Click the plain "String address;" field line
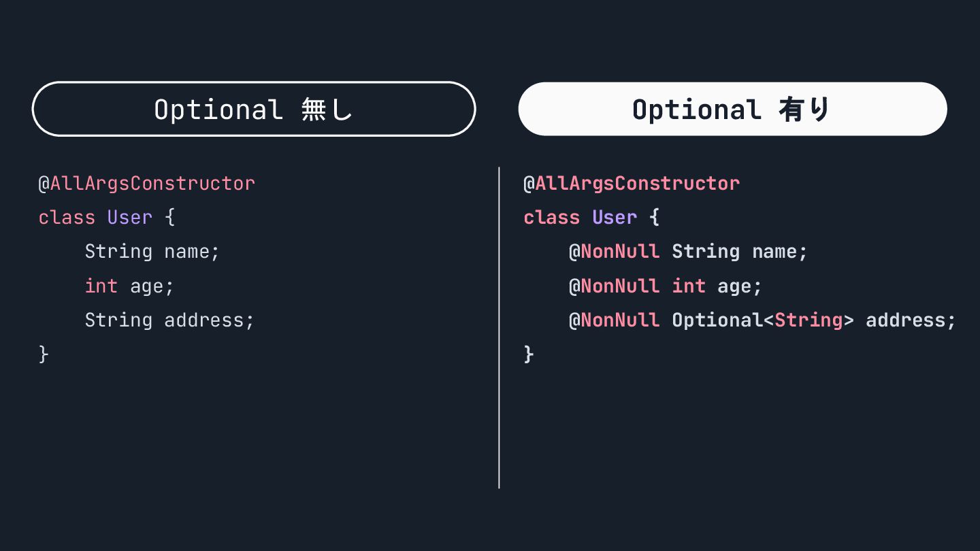The image size is (980, 551). [169, 320]
